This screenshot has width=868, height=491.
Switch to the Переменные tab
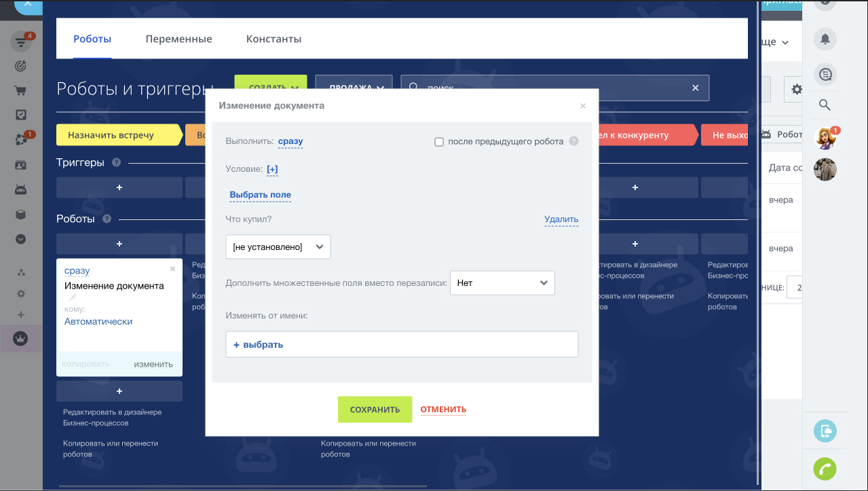(178, 39)
